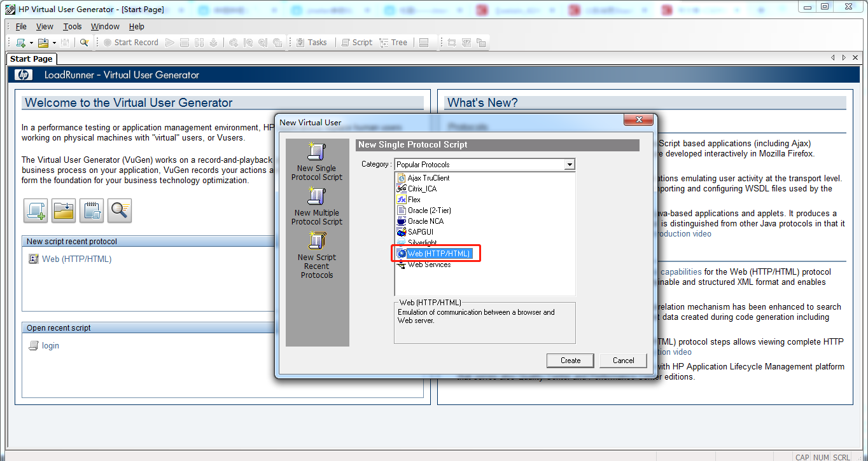The width and height of the screenshot is (868, 461).
Task: Click the Save disk icon in toolbar
Action: (65, 43)
